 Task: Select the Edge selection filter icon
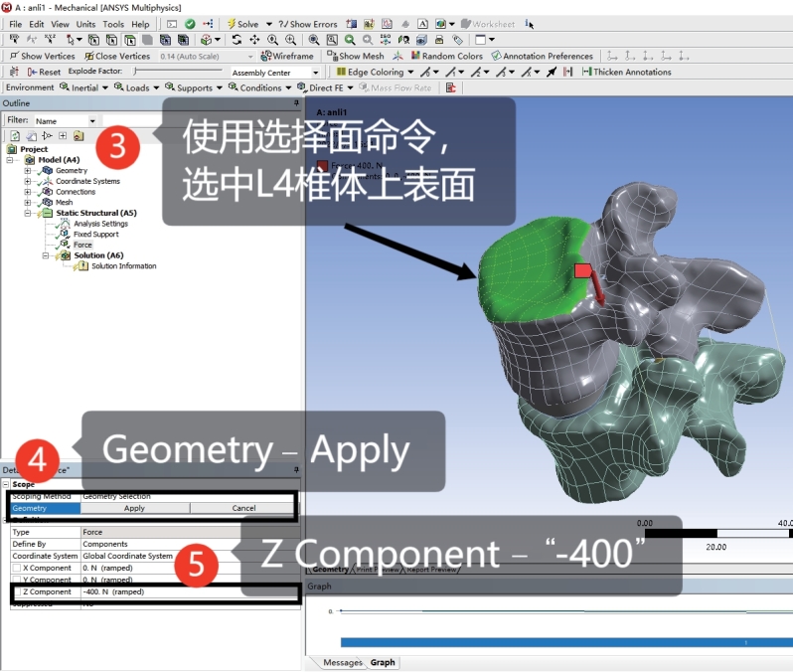(x=111, y=40)
